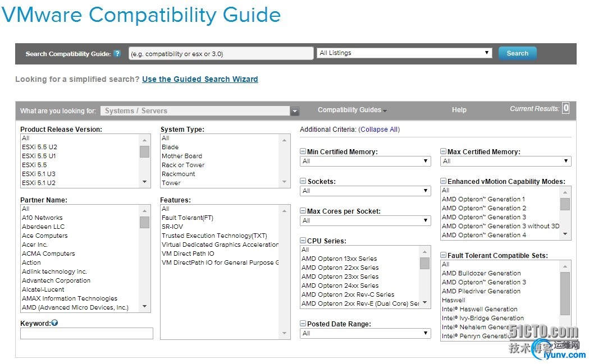Image resolution: width=589 pixels, height=364 pixels.
Task: Open the All Listings dropdown
Action: 404,53
